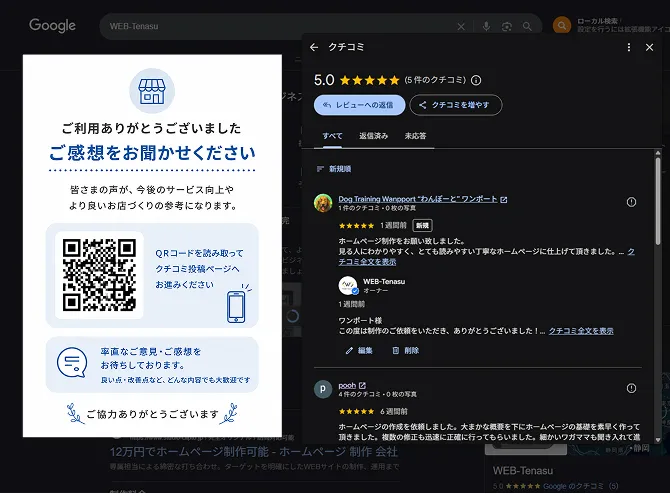Switch to the 未応答 tab
This screenshot has width=670, height=494.
tap(415, 136)
